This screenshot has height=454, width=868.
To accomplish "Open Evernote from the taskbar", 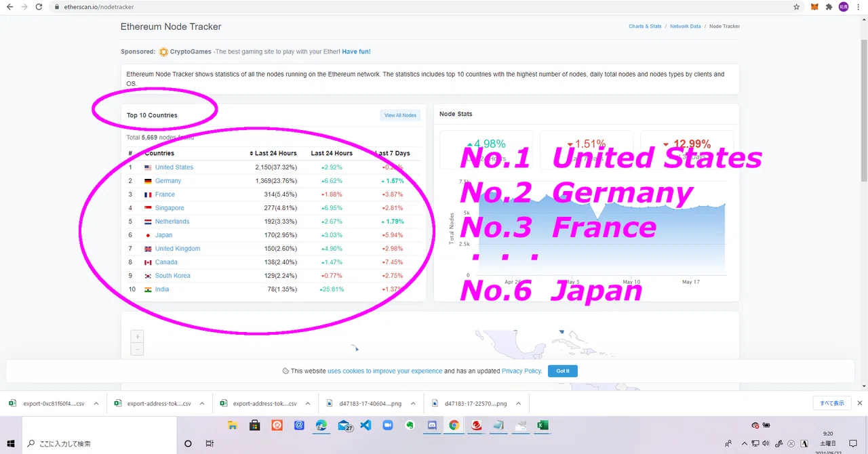I will point(410,426).
